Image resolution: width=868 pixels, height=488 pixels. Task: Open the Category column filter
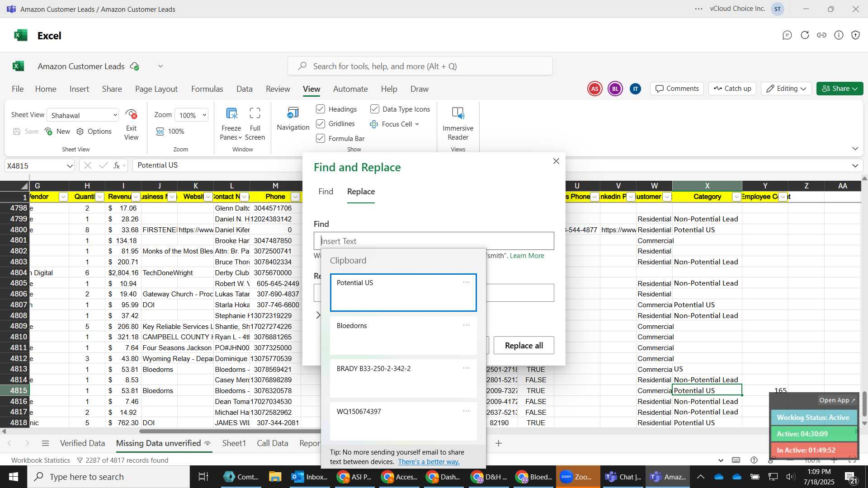(x=736, y=197)
